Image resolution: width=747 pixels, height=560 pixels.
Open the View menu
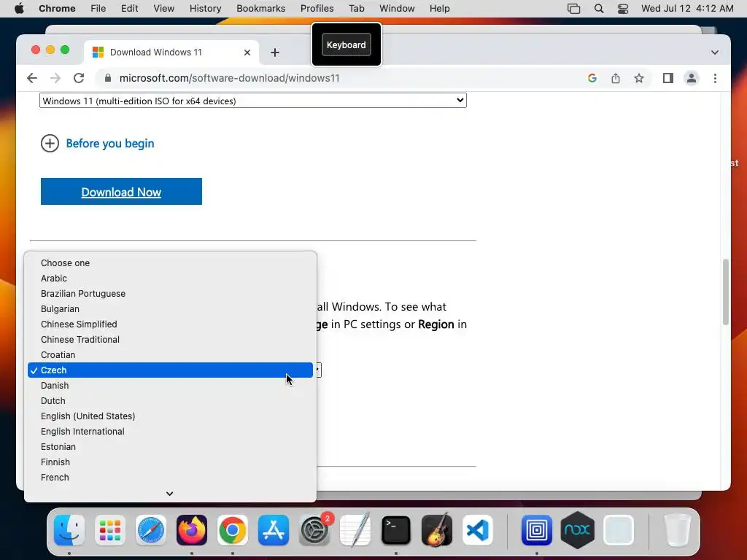(x=163, y=9)
